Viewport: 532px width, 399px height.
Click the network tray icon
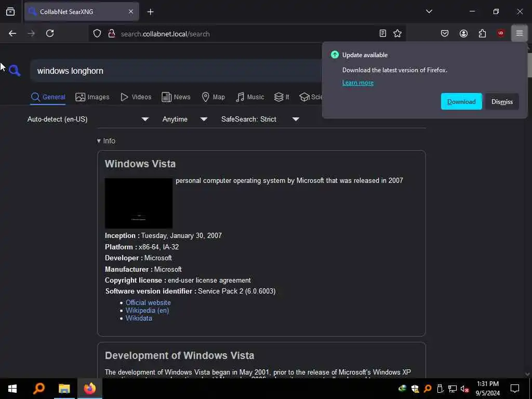[453, 389]
